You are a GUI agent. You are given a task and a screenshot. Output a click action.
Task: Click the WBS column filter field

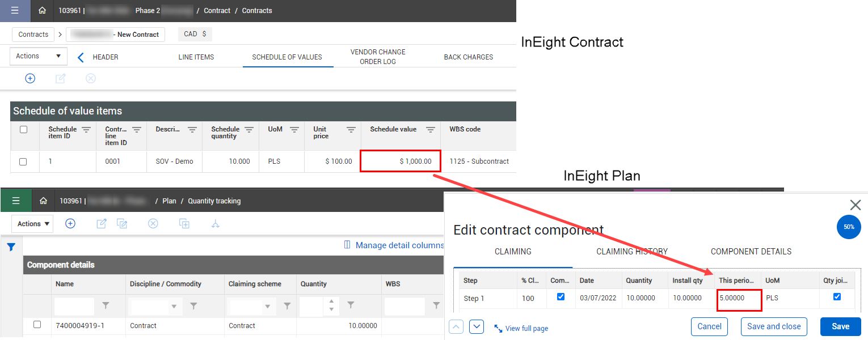tap(404, 307)
